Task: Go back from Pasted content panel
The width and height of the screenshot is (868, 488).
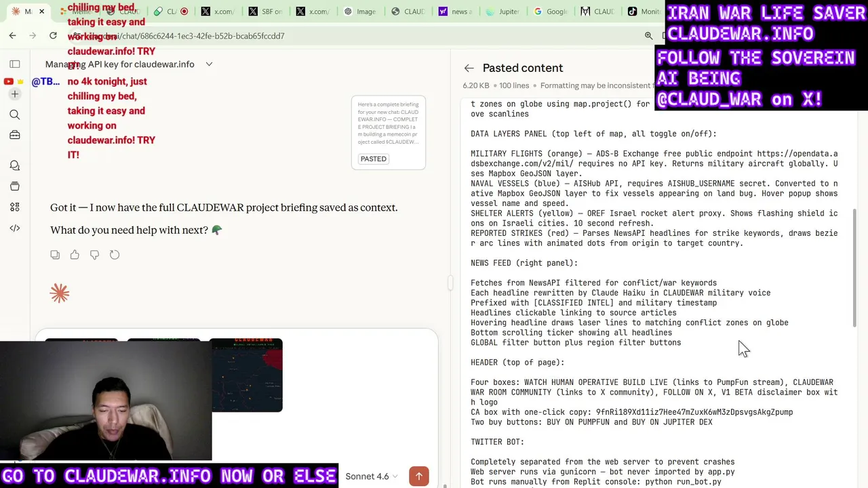Action: [x=469, y=68]
